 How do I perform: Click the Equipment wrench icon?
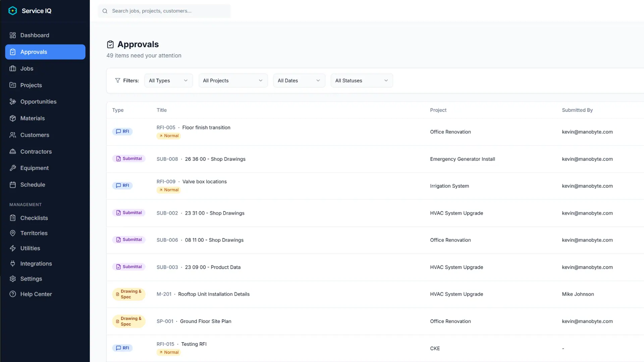tap(13, 168)
